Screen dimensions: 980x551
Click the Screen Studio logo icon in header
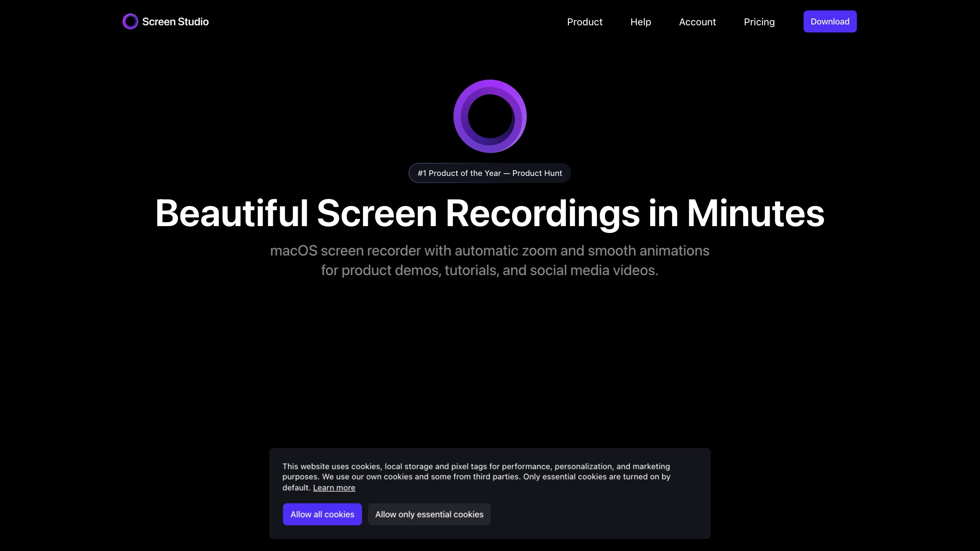coord(130,22)
